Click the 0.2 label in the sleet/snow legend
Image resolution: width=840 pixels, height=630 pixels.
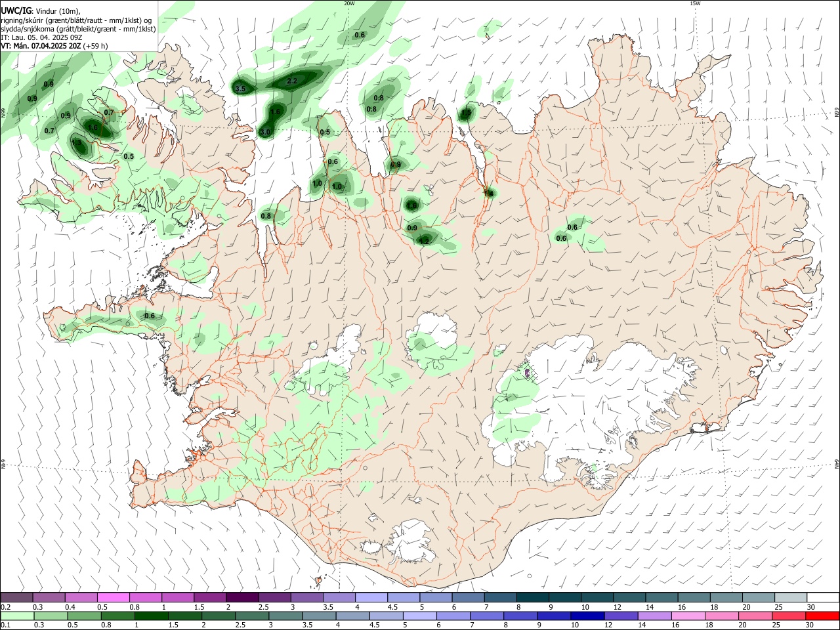[5, 607]
